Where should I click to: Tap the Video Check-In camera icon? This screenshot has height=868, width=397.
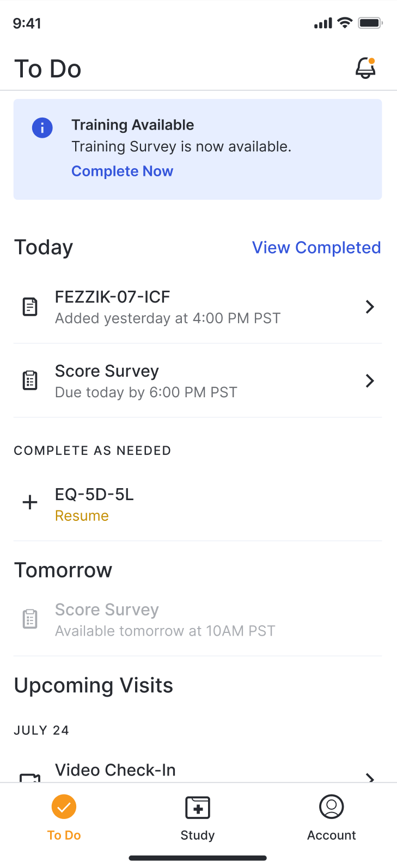coord(30,778)
